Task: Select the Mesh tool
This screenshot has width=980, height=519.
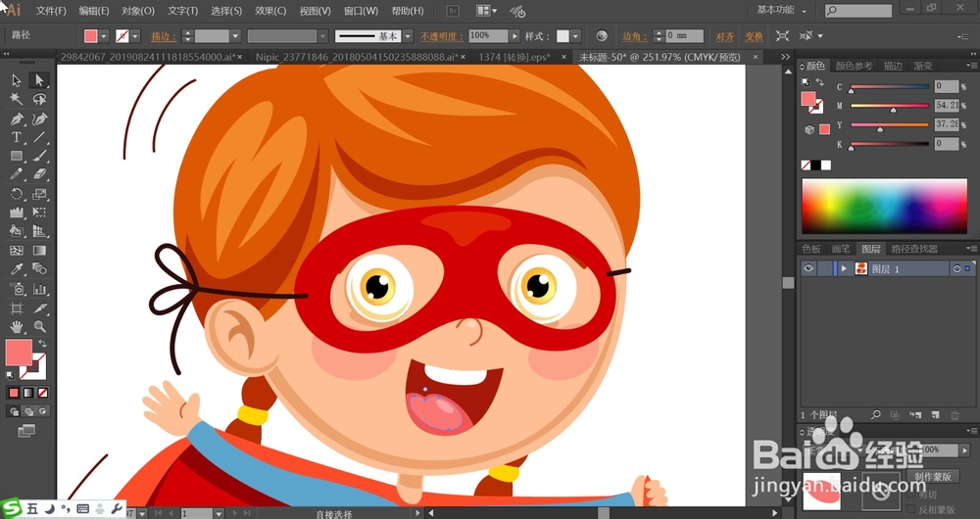Action: tap(17, 251)
